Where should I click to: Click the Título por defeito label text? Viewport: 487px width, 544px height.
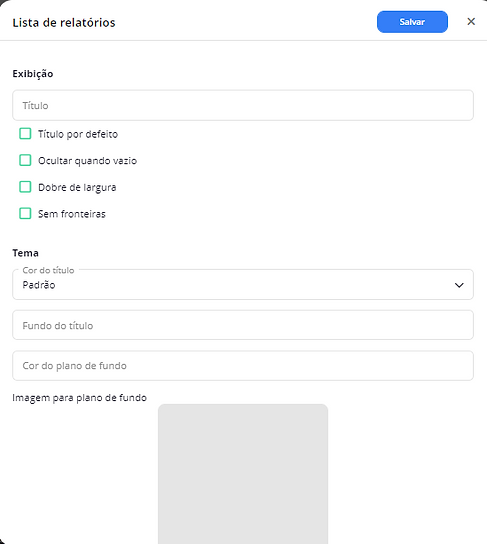click(x=78, y=134)
